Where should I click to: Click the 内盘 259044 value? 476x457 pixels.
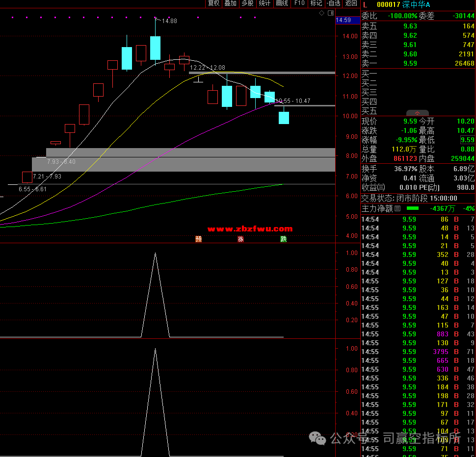(463, 158)
